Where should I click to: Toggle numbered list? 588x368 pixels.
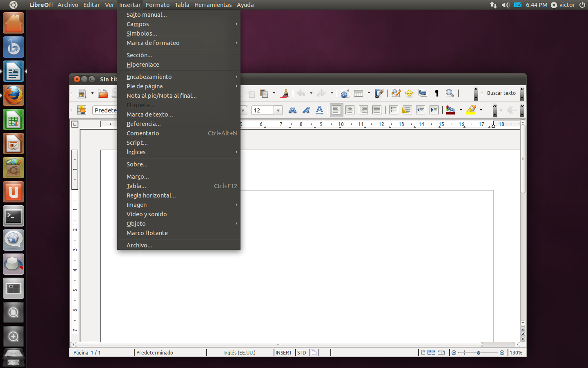pos(394,110)
